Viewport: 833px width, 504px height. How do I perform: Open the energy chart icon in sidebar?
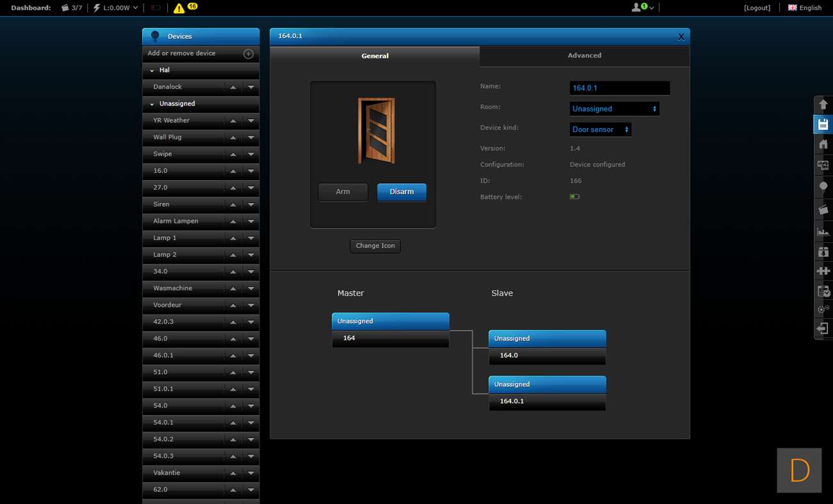pyautogui.click(x=823, y=231)
